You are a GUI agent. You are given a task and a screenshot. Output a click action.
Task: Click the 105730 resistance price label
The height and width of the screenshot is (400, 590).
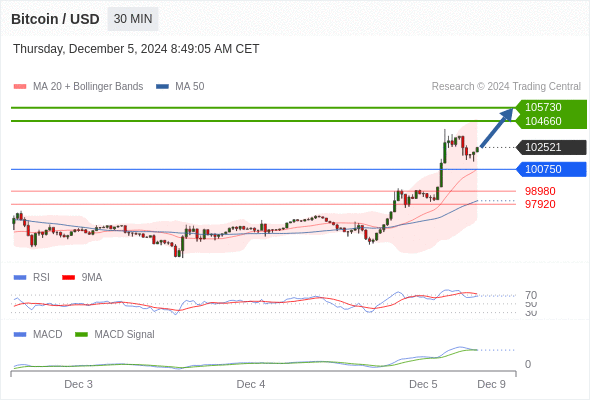click(543, 107)
